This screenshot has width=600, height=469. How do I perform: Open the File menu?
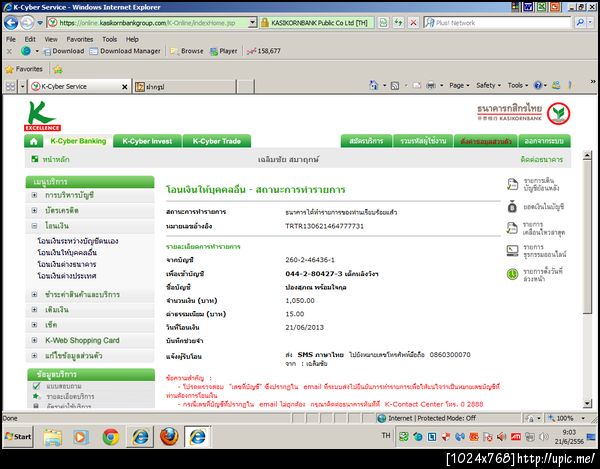[x=11, y=39]
